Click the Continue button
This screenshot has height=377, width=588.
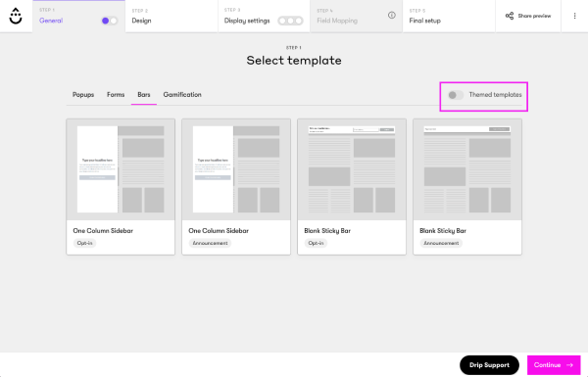click(x=554, y=365)
